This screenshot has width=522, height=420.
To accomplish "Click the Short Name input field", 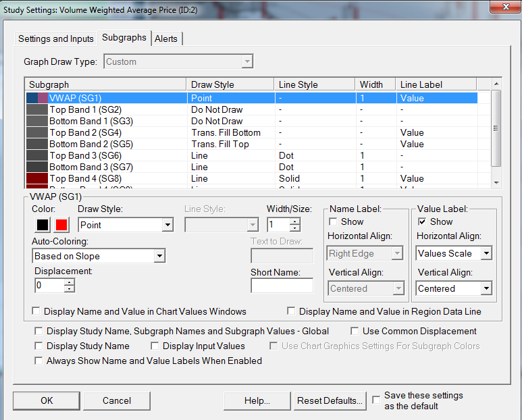I will tap(282, 286).
